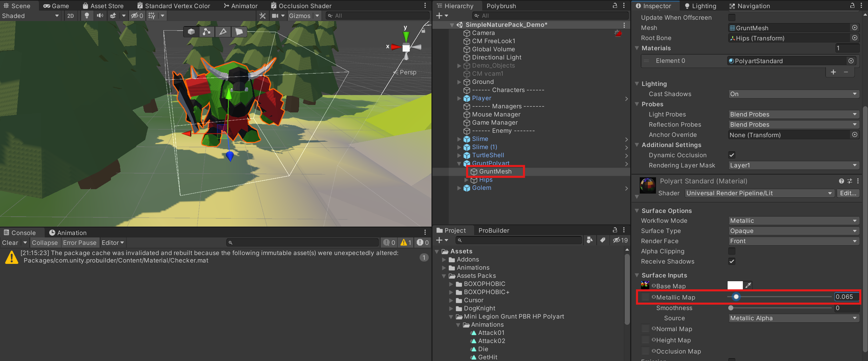This screenshot has height=361, width=868.
Task: Open material help question mark icon
Action: [841, 181]
